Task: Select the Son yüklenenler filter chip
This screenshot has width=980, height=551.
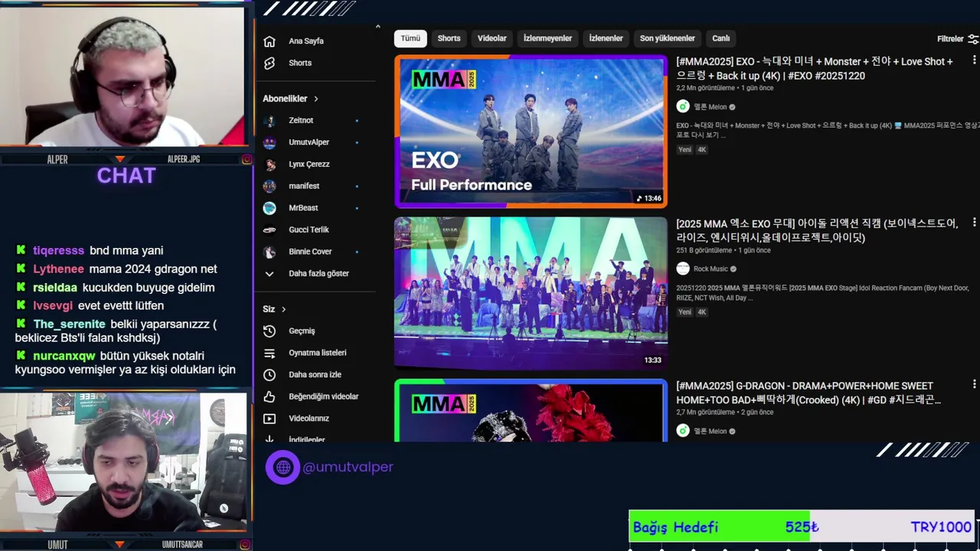Action: click(668, 38)
